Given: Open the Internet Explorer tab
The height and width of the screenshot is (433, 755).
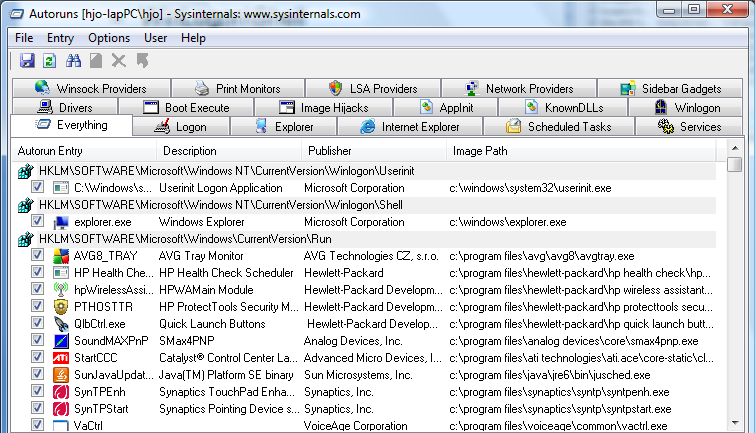Looking at the screenshot, I should [x=410, y=127].
